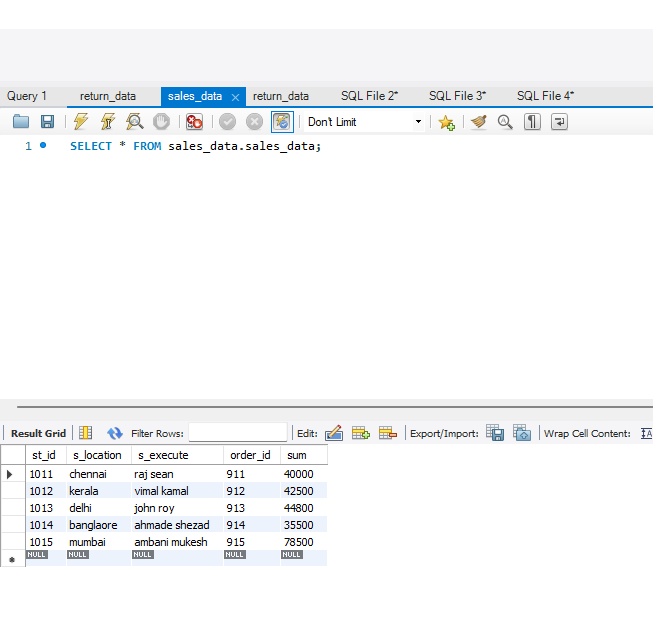Screen dimensions: 653x640
Task: Sort by s_execute column header
Action: (177, 455)
